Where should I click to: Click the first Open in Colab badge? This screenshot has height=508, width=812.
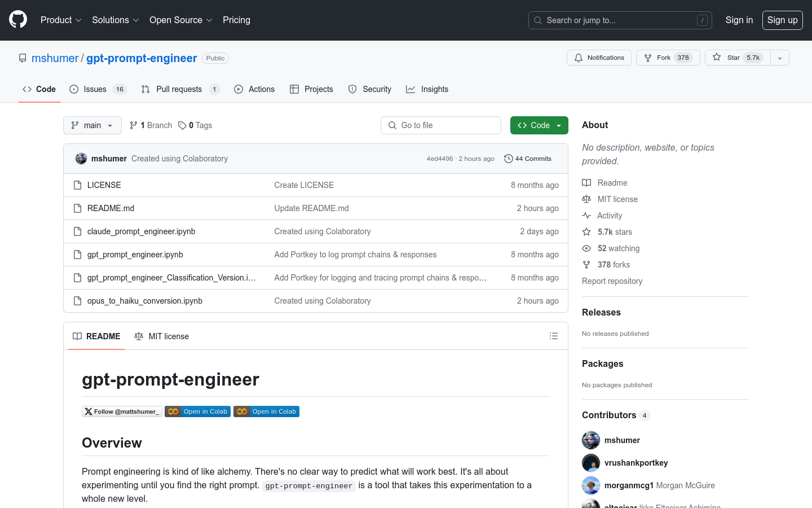(197, 411)
